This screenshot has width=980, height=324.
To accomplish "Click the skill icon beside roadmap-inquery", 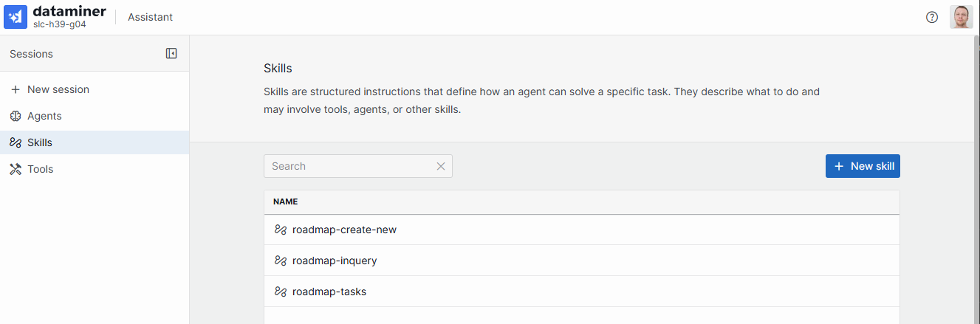I will pyautogui.click(x=281, y=261).
